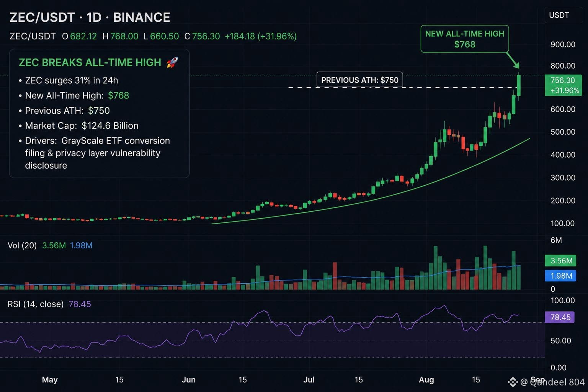Click the green 3.56M value beside Vol (20)
The height and width of the screenshot is (392, 588).
coord(54,245)
